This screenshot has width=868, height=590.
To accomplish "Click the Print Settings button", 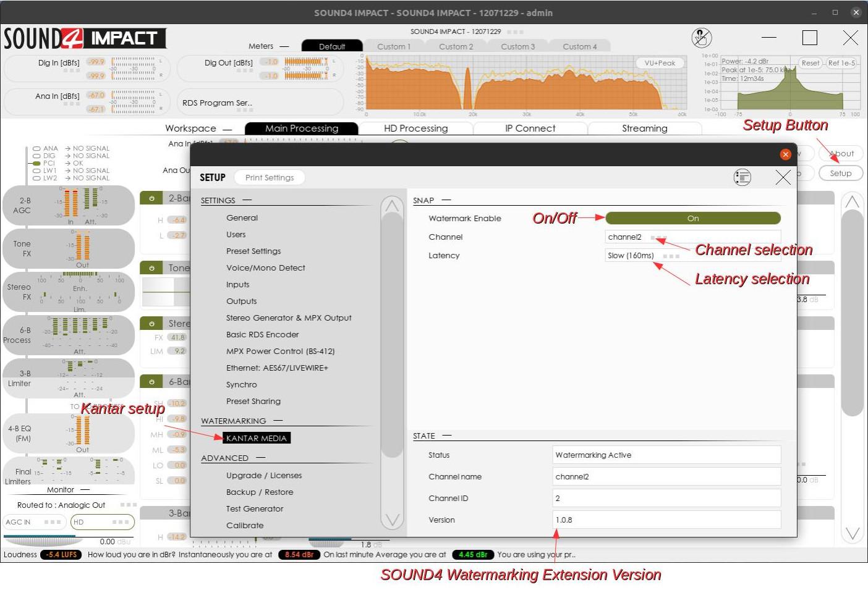I will 270,177.
